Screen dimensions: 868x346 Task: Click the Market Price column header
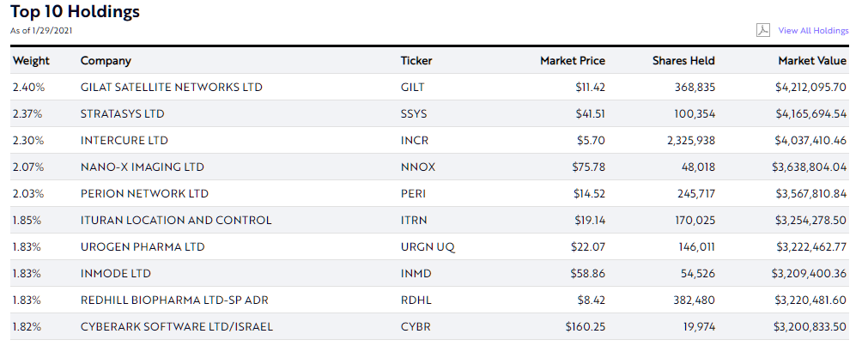(572, 61)
